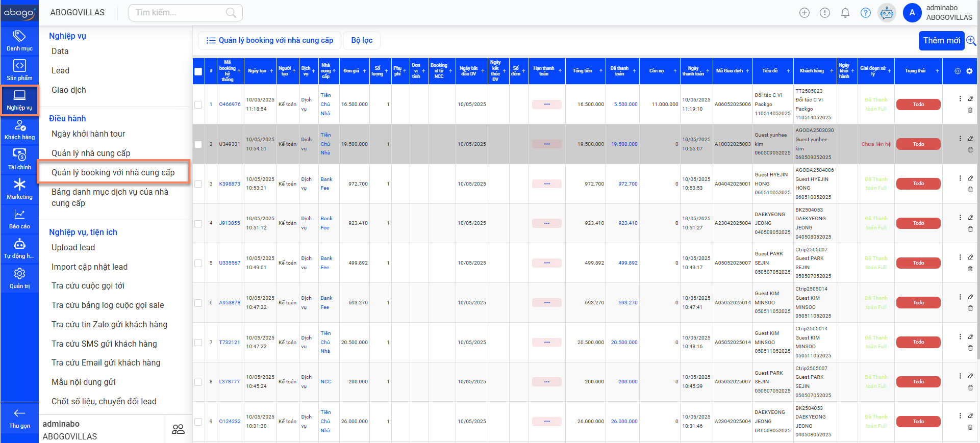Click Quản lý booking với nhà cung cấp tab button

click(270, 40)
